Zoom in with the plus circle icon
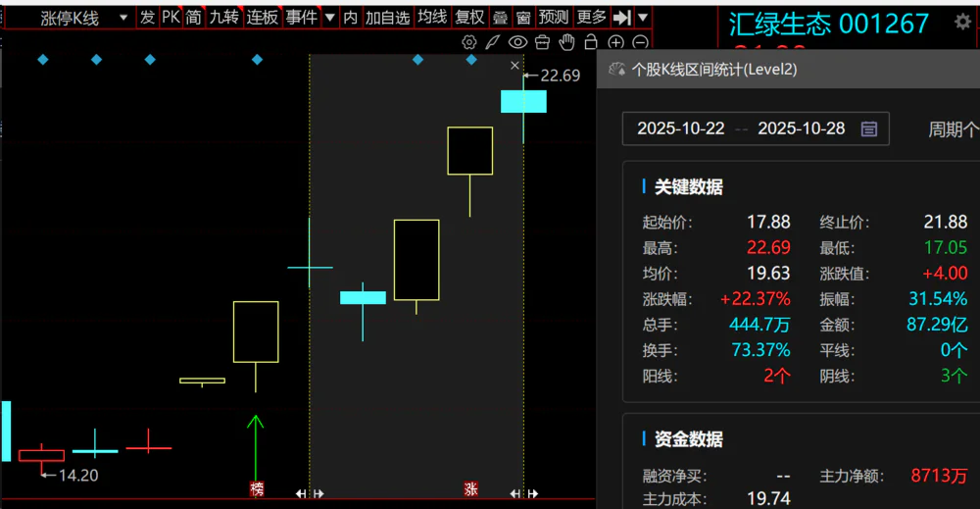 pos(615,42)
